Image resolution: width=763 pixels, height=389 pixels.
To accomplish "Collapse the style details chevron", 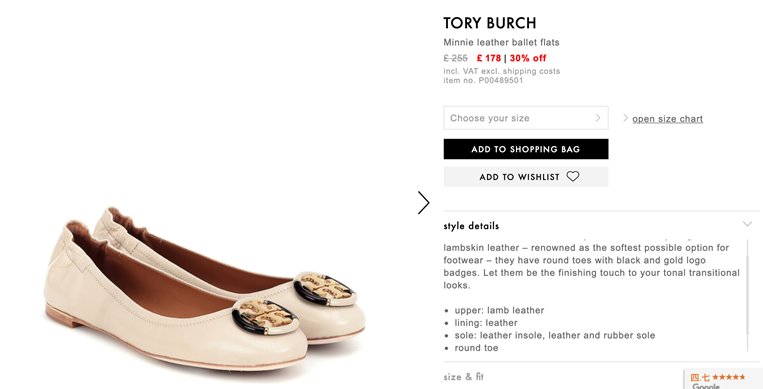I will click(747, 224).
